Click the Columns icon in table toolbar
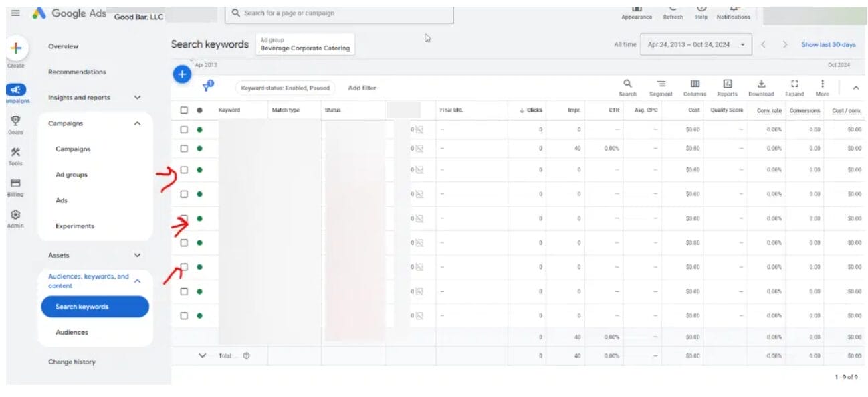The height and width of the screenshot is (397, 868). click(695, 84)
